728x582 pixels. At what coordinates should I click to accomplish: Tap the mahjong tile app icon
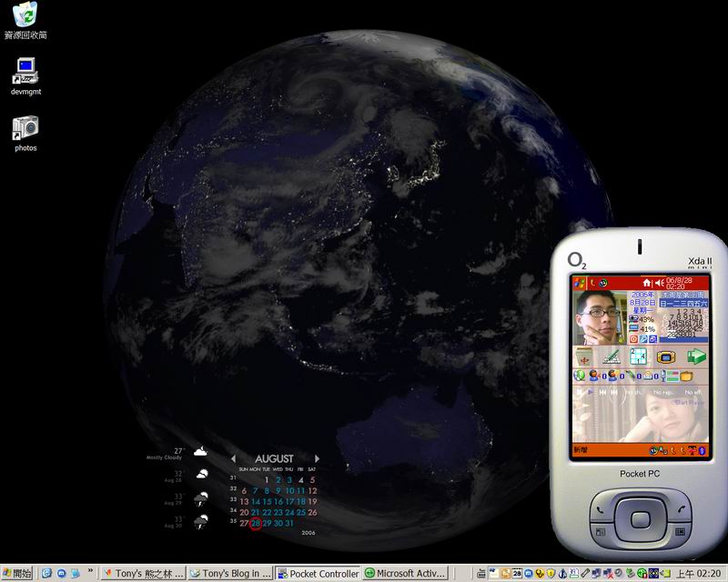click(584, 357)
